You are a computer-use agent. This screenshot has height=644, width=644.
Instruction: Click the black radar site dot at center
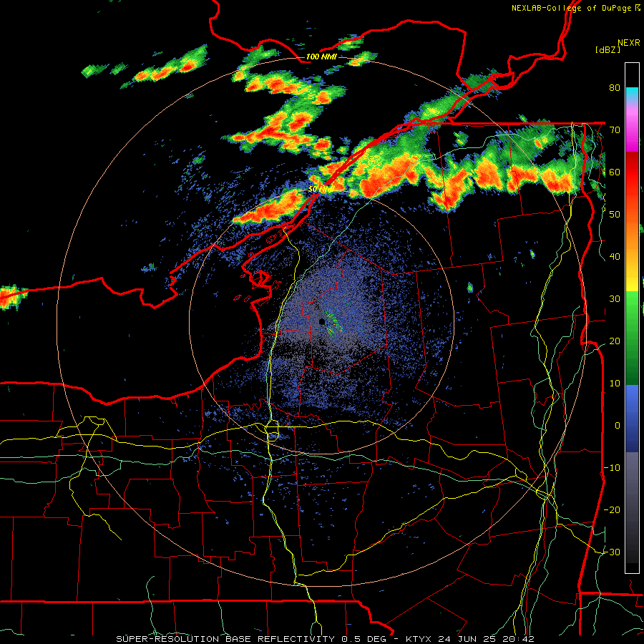click(322, 321)
